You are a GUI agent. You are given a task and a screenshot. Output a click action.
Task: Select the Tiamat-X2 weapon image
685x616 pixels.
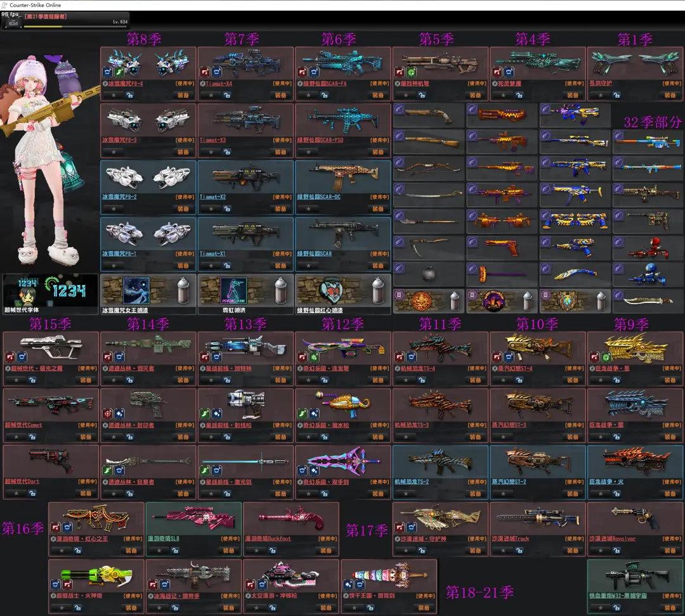245,176
